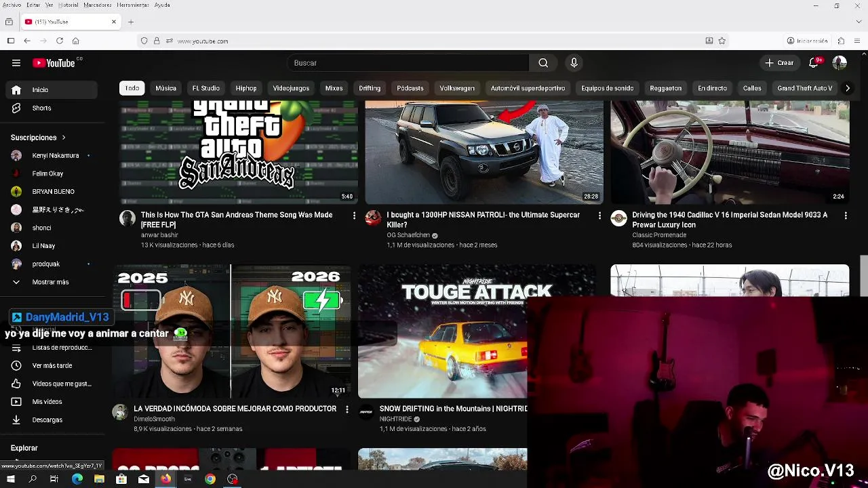Click the Firefox back arrow

pos(27,41)
